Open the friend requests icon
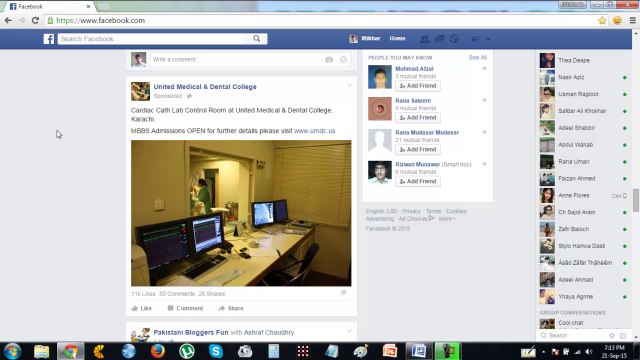 424,39
